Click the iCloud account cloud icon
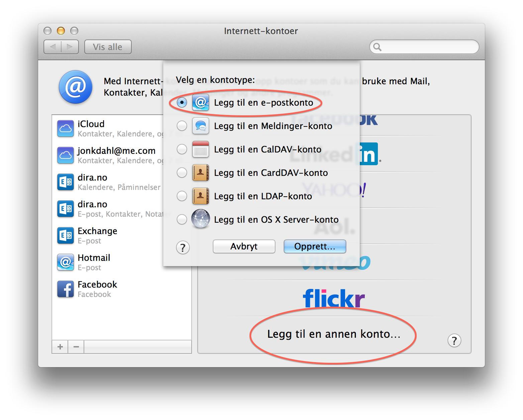 pyautogui.click(x=66, y=128)
